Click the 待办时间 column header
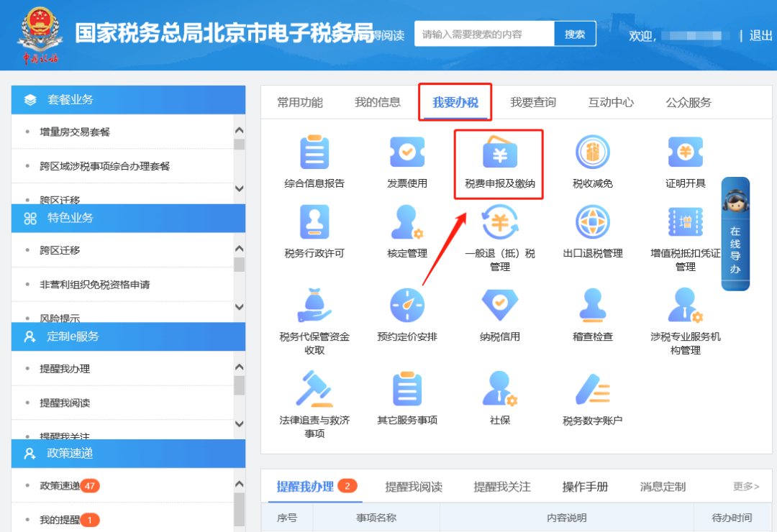Viewport: 777px width, 532px height. pos(732,518)
